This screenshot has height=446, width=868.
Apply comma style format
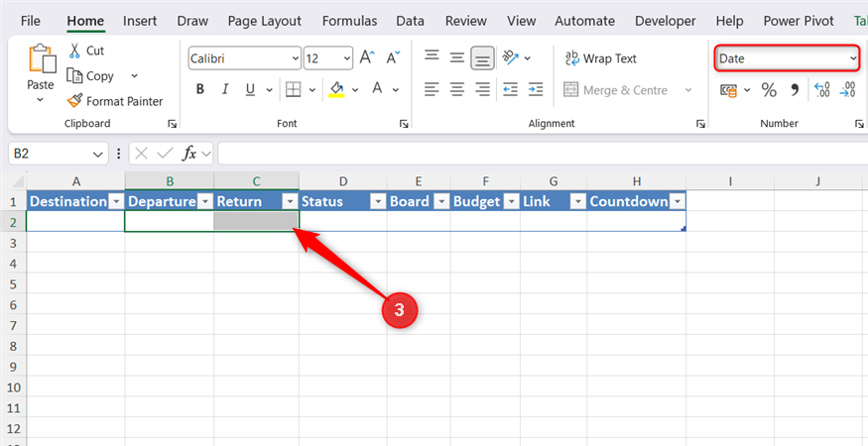coord(795,89)
